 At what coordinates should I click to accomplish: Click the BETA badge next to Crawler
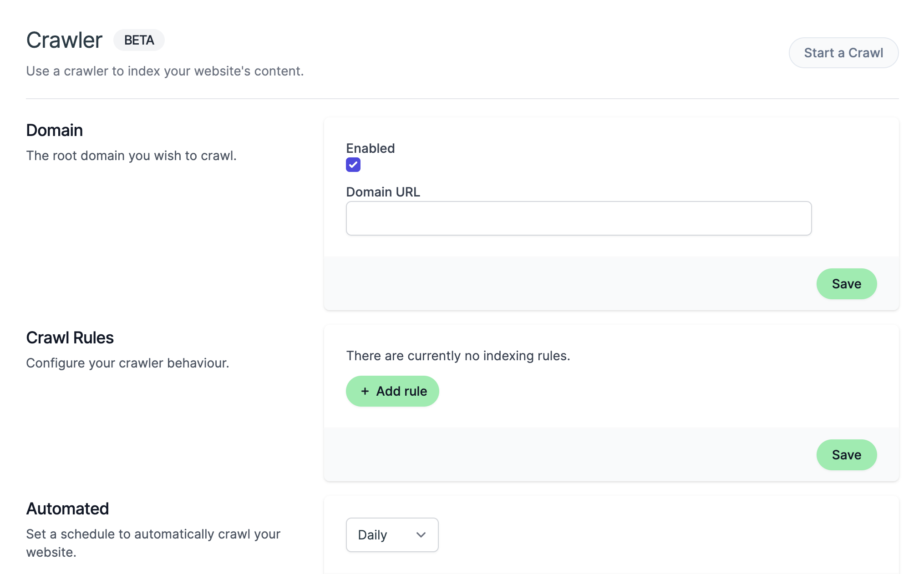point(139,40)
